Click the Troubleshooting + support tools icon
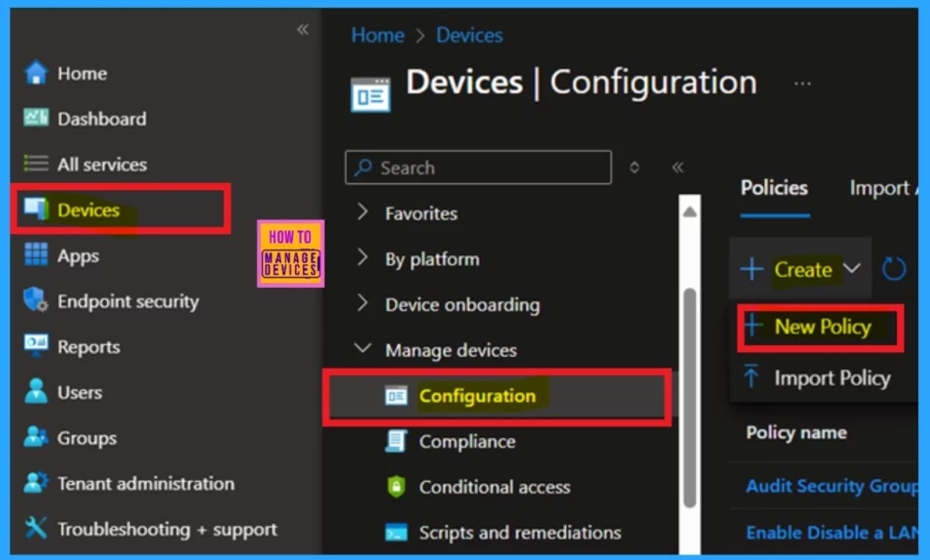 click(x=35, y=528)
